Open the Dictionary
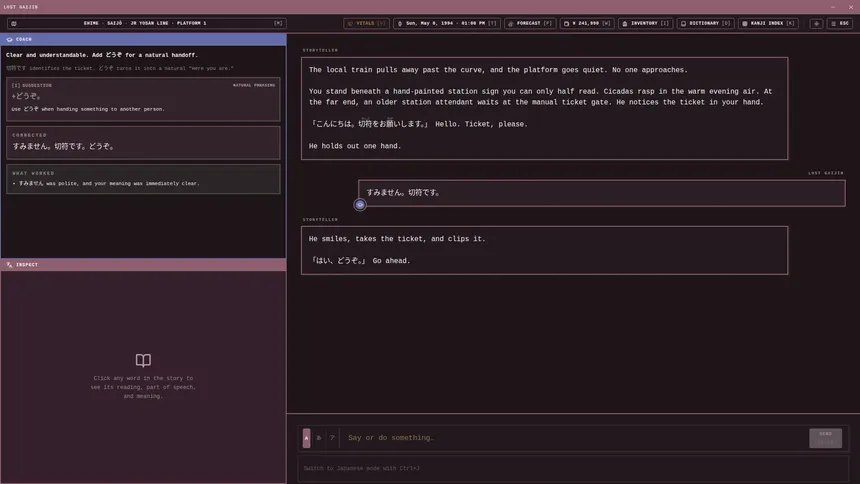Image resolution: width=860 pixels, height=484 pixels. click(705, 24)
